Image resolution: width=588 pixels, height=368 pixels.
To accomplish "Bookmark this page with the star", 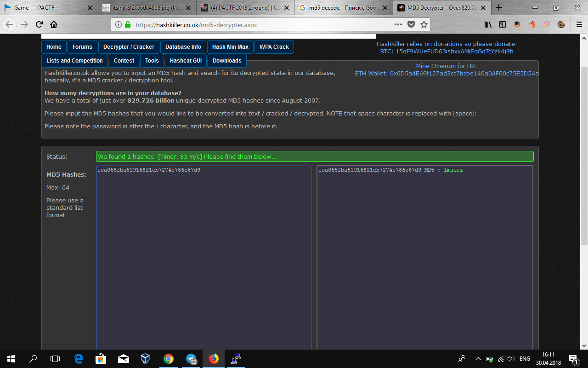I will click(x=424, y=24).
